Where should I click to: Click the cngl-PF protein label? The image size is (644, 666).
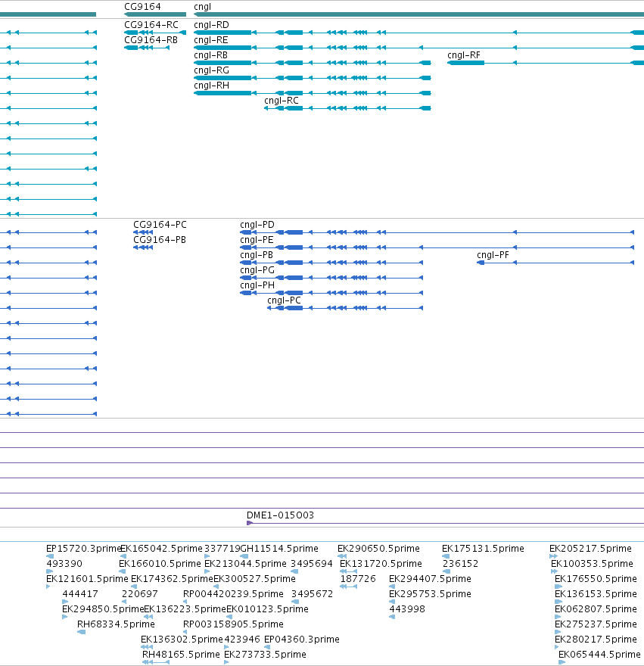point(493,255)
